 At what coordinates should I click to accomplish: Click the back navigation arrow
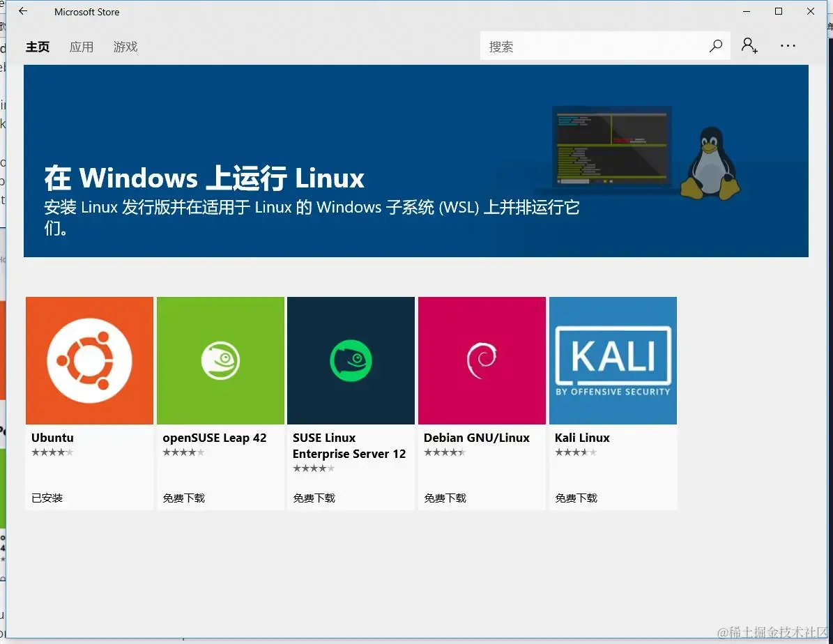22,11
